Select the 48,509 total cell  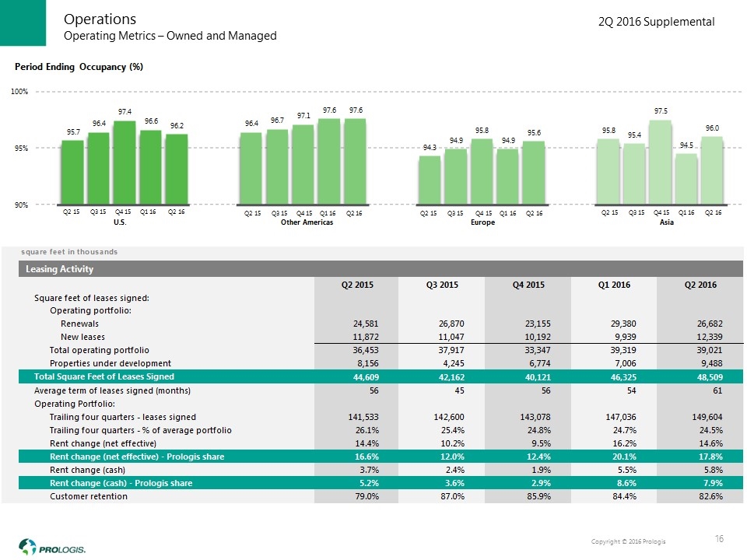click(699, 376)
